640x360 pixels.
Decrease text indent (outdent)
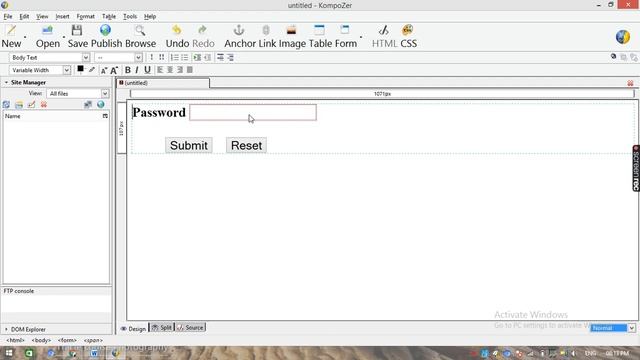tap(207, 58)
